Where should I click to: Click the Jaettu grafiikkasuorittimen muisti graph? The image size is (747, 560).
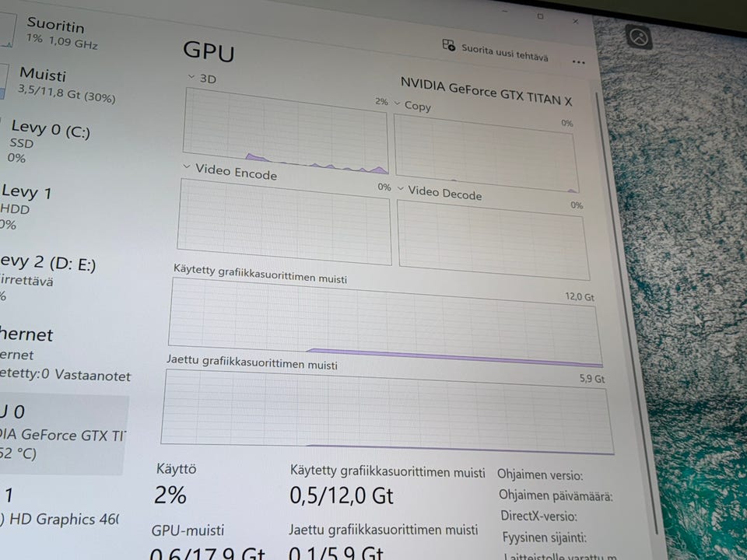click(x=387, y=412)
